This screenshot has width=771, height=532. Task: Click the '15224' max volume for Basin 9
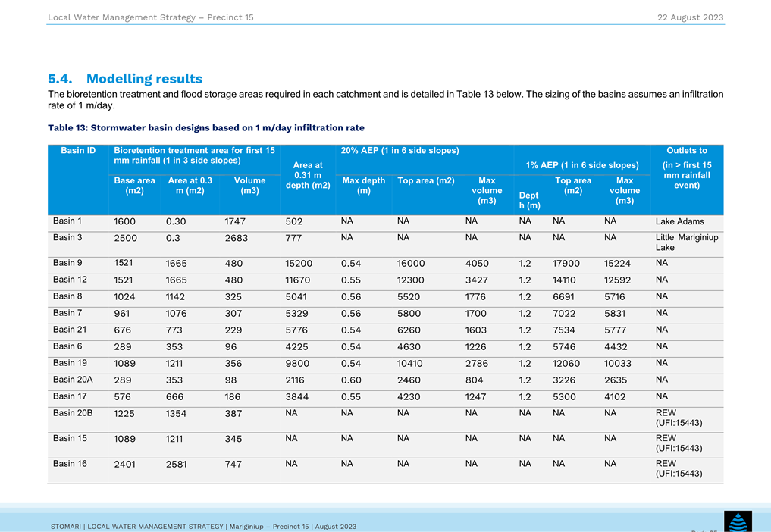coord(618,264)
